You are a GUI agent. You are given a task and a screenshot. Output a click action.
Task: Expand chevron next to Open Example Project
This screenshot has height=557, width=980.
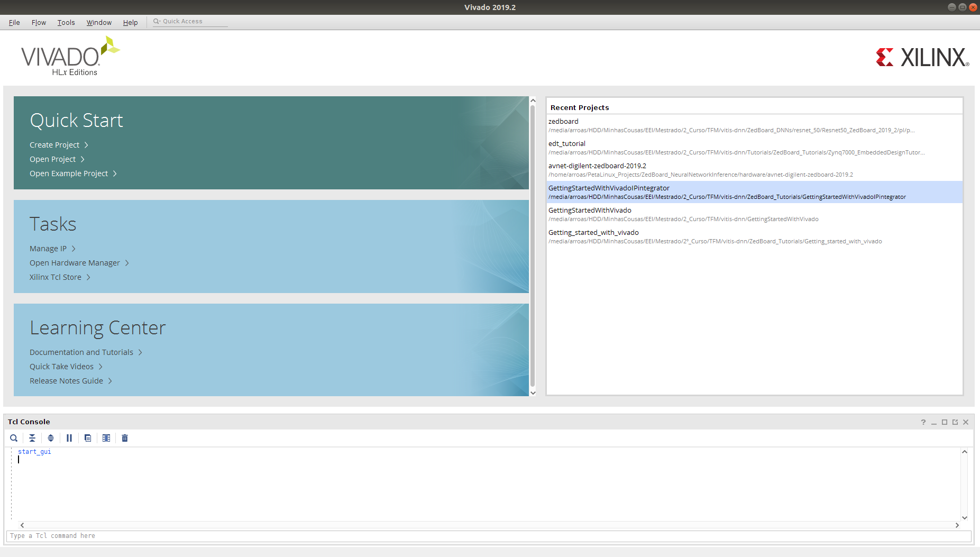(115, 174)
